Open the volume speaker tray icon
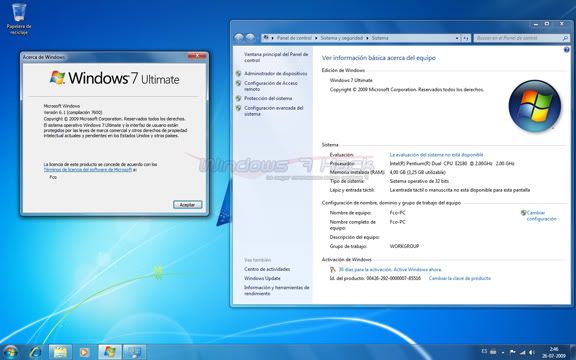 [532, 353]
